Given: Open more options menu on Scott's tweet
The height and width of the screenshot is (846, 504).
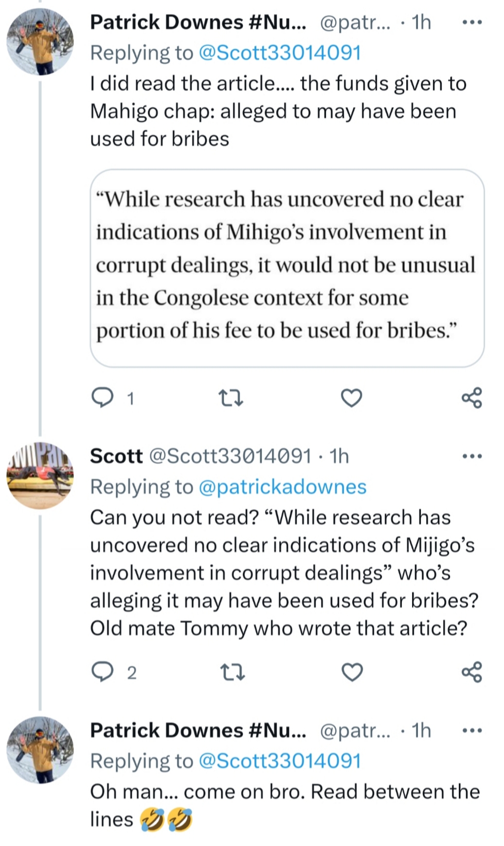Looking at the screenshot, I should pyautogui.click(x=472, y=456).
